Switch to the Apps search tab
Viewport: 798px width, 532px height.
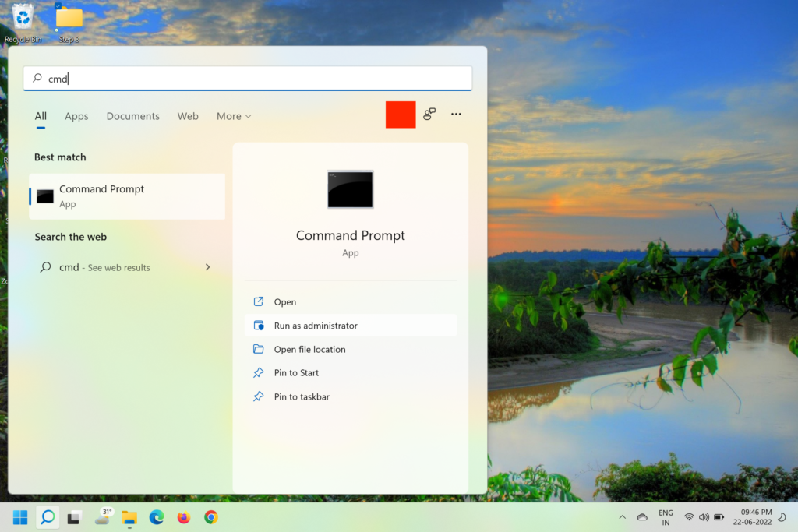[x=76, y=116]
